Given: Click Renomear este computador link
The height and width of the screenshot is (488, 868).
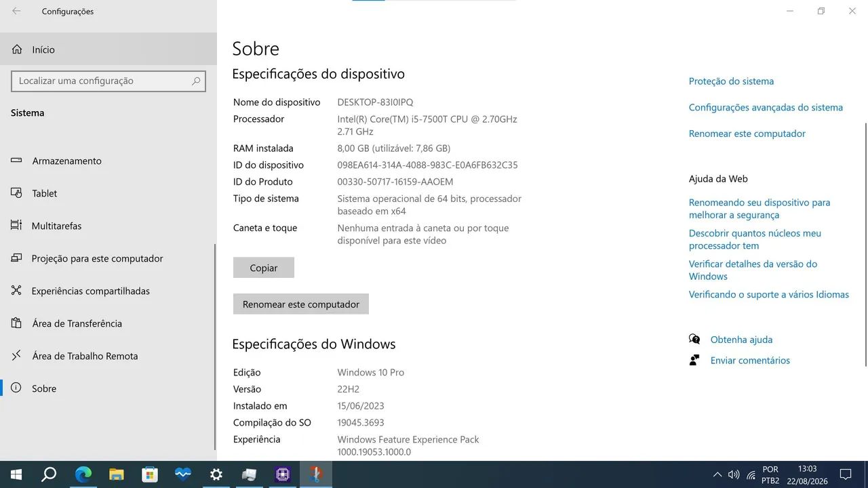Looking at the screenshot, I should [747, 134].
